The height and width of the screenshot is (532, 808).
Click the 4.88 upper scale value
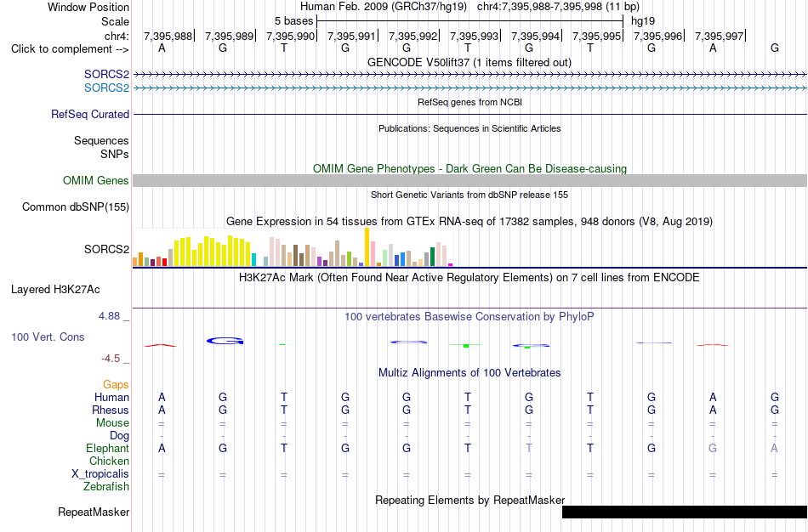coord(109,315)
